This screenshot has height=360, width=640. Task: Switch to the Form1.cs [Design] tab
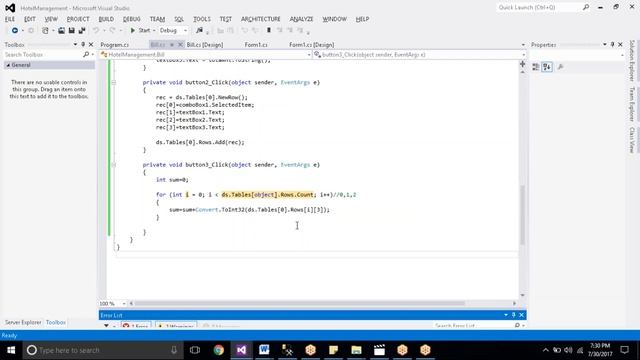(311, 45)
